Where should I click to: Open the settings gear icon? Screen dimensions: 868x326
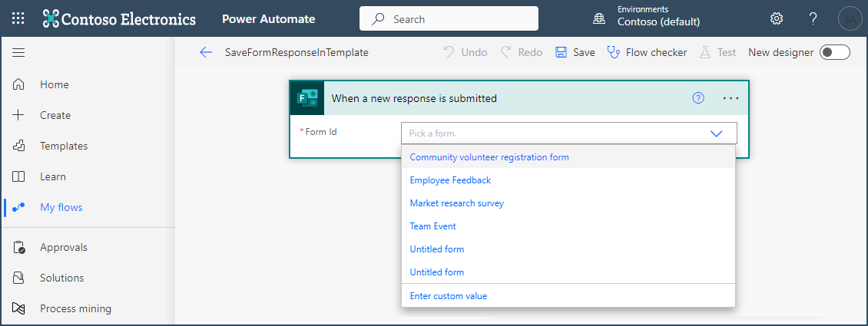pos(777,18)
